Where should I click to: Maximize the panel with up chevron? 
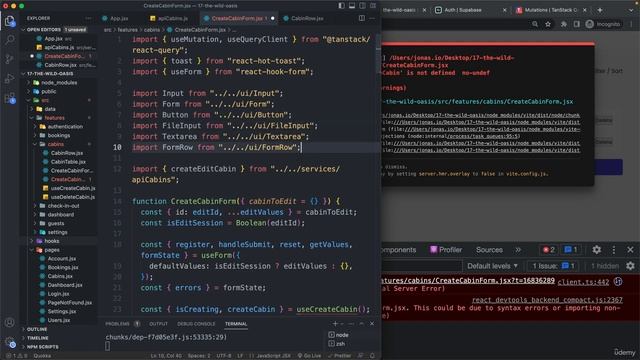[x=361, y=324]
